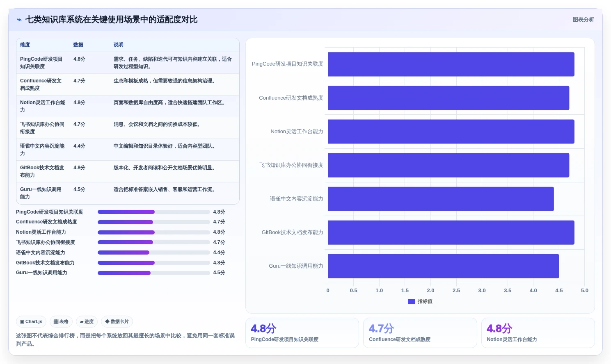Toggle the 指标值 legend color box
Viewport: 611px width, 364px height.
click(411, 302)
